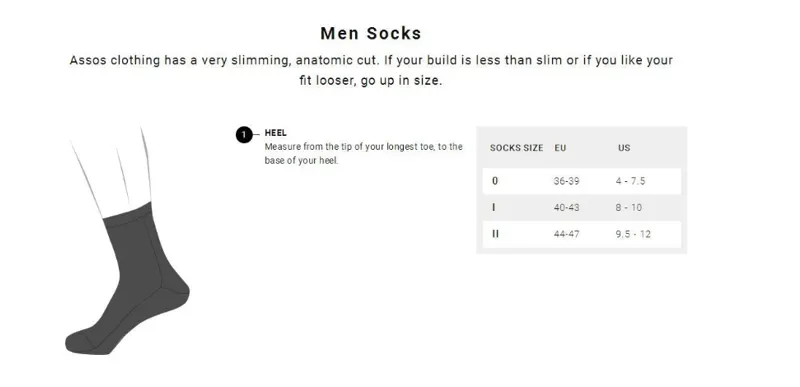Image resolution: width=800 pixels, height=387 pixels.
Task: Click the heel measuring instructions text
Action: point(363,153)
